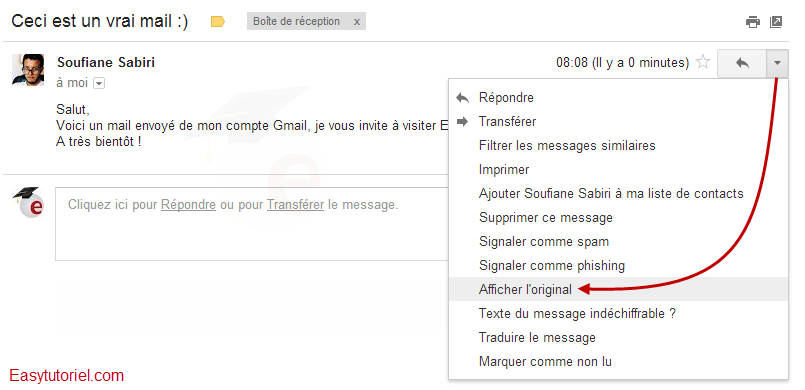This screenshot has height=390, width=805.
Task: Click the yellow importance label marker
Action: [218, 22]
